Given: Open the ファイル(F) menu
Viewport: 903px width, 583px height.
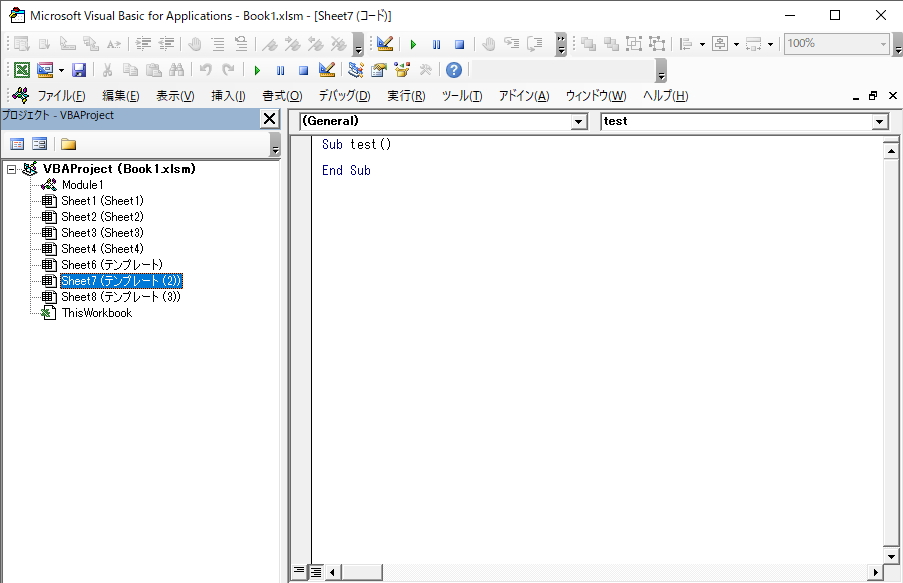Looking at the screenshot, I should click(x=61, y=96).
